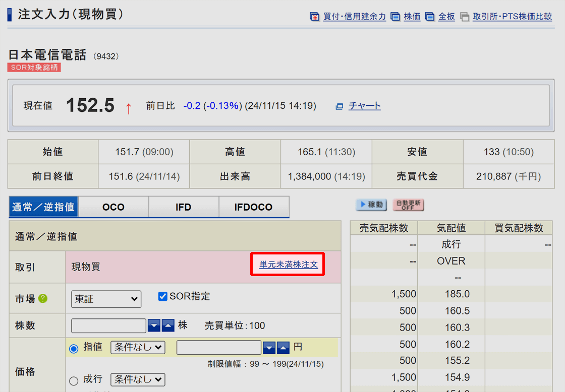The height and width of the screenshot is (392, 565).
Task: Click the 160.3 quote price
Action: [x=457, y=328]
